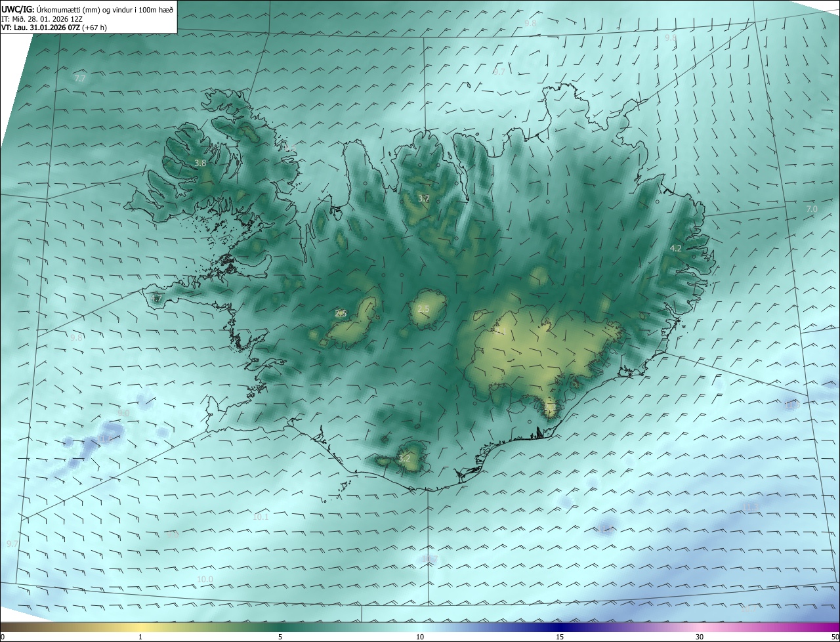The height and width of the screenshot is (642, 840).
Task: Click the 10.0 value label
Action: (x=205, y=579)
